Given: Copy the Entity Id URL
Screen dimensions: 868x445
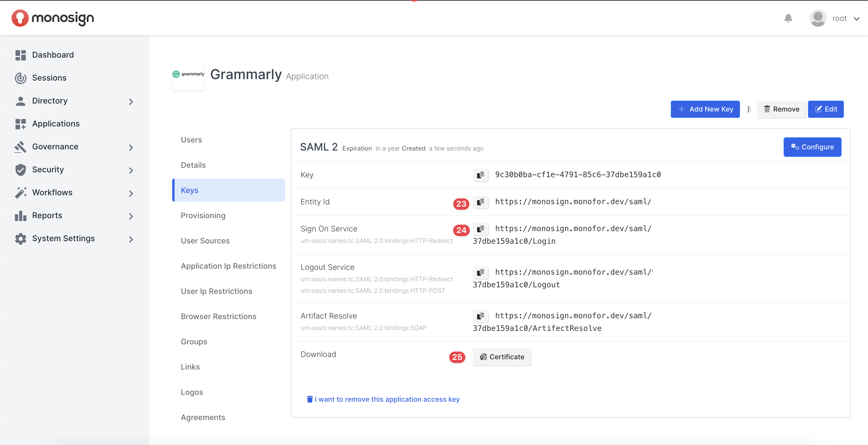Looking at the screenshot, I should [x=480, y=202].
